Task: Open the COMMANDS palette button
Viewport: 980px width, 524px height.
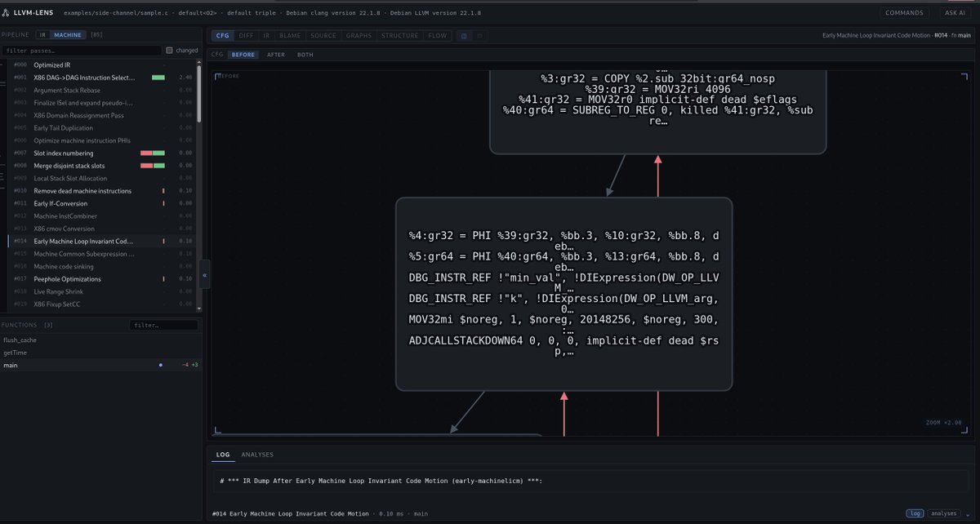Action: 905,13
